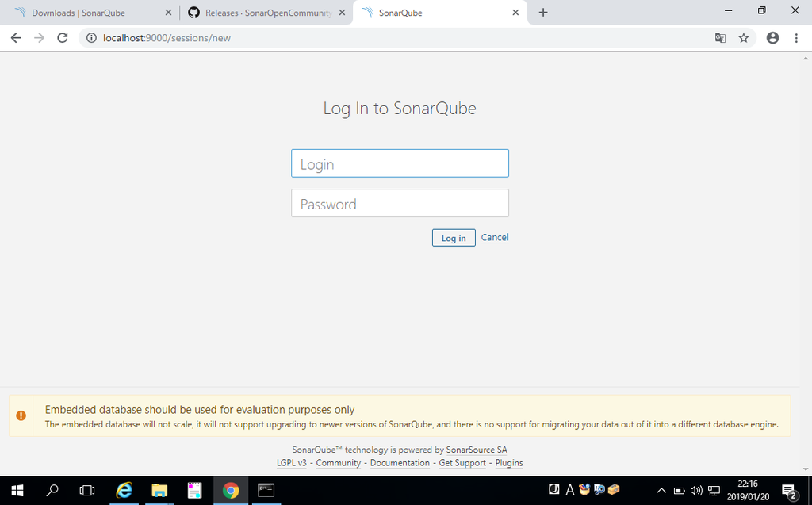Launch Internet Explorer from taskbar

point(124,491)
